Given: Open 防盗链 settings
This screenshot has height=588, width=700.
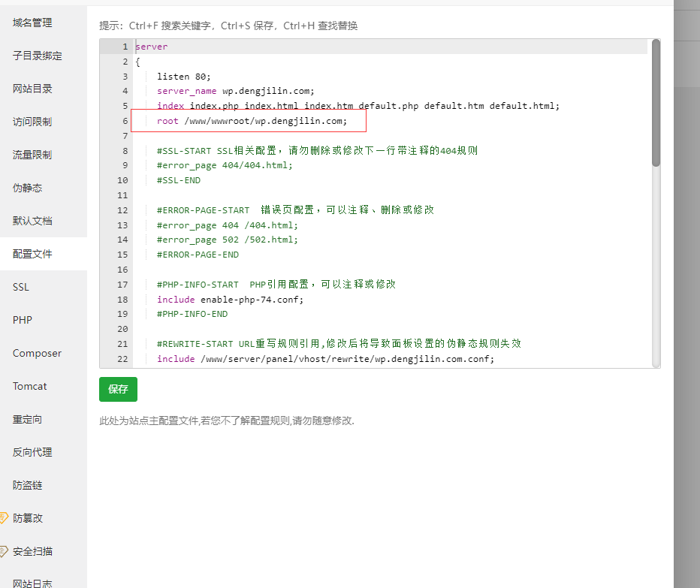Looking at the screenshot, I should point(27,485).
